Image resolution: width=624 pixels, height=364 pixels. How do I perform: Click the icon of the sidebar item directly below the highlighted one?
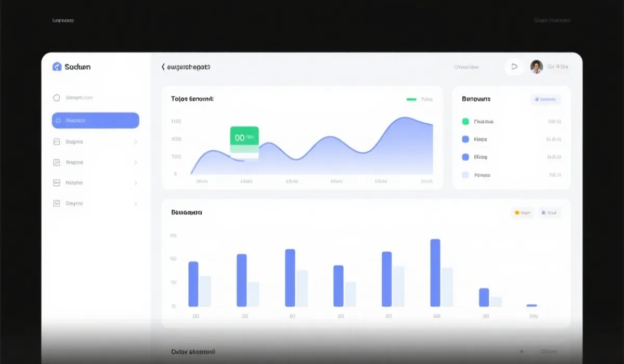[x=57, y=141]
